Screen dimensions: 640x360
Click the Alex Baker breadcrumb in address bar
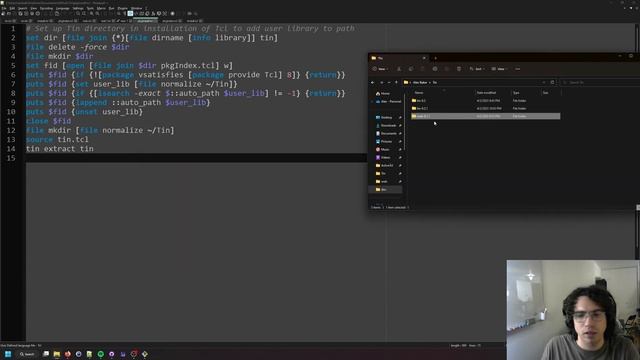(x=420, y=82)
